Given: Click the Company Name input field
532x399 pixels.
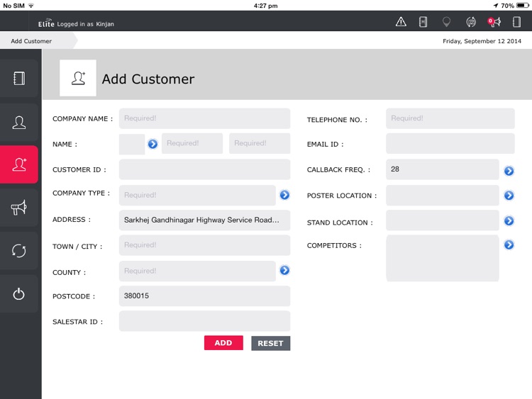Looking at the screenshot, I should pyautogui.click(x=204, y=118).
